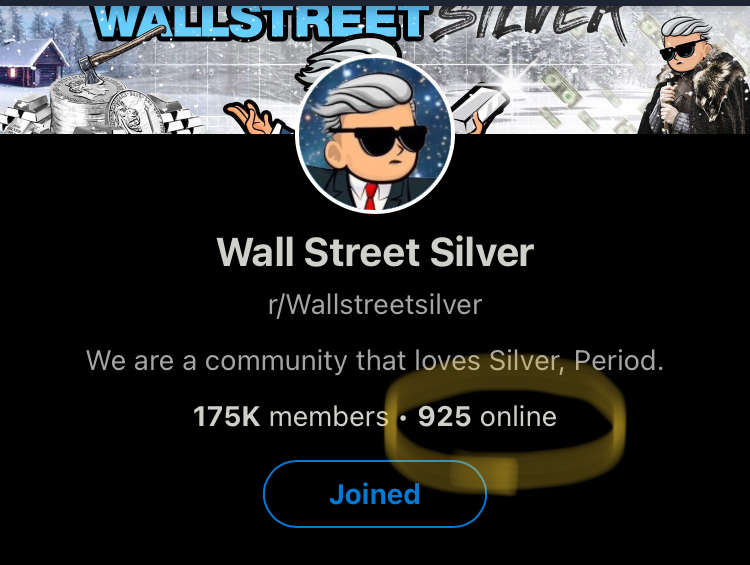The height and width of the screenshot is (565, 750).
Task: Click the red tie on avatar mascot
Action: 370,197
